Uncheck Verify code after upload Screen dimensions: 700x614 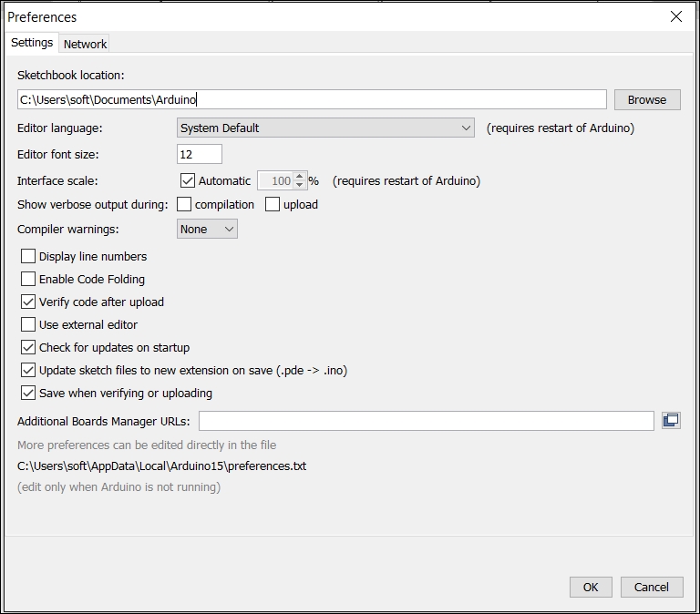(28, 302)
